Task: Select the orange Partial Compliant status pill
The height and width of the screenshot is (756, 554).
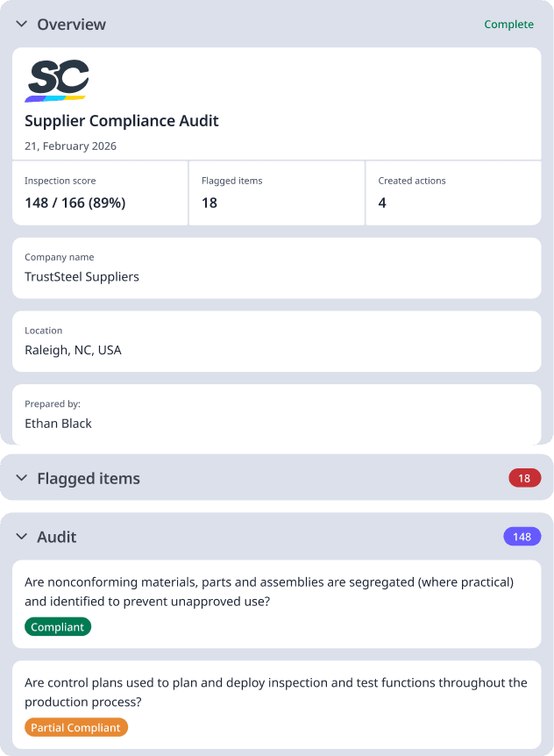Action: (x=75, y=726)
